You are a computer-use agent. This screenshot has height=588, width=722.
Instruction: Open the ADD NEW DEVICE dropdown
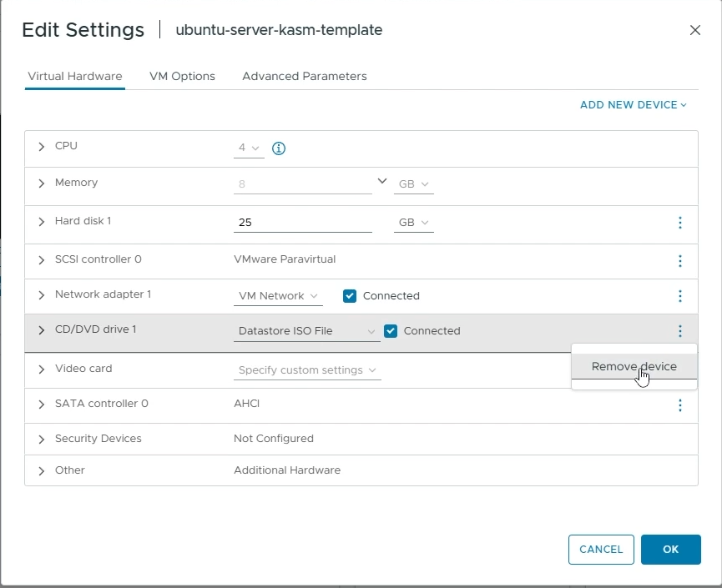tap(633, 104)
